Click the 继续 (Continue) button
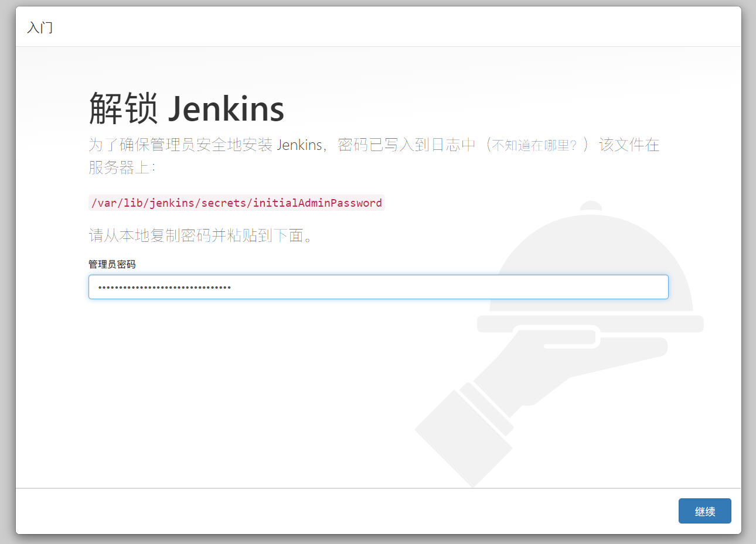Viewport: 756px width, 544px height. click(x=704, y=511)
